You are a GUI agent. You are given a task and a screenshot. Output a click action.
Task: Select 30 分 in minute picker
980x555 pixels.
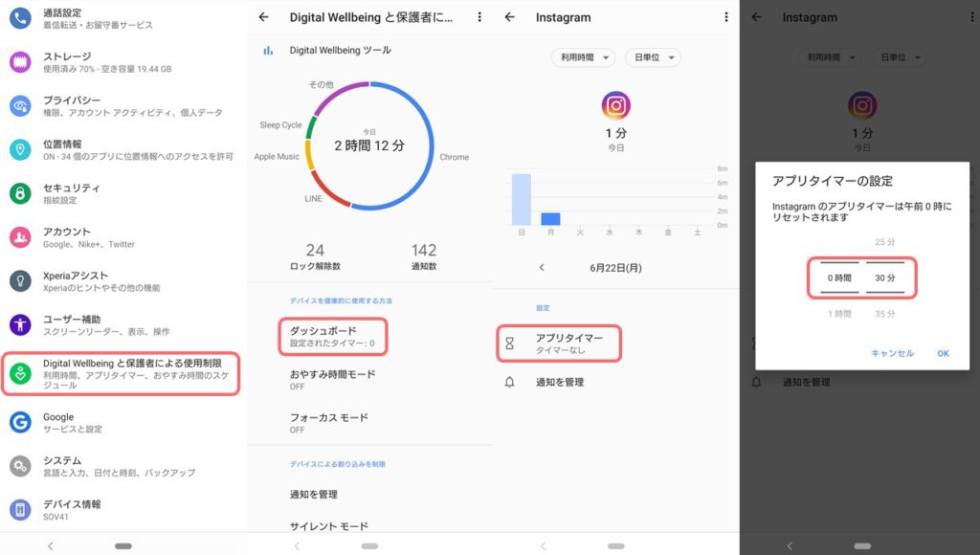[885, 278]
